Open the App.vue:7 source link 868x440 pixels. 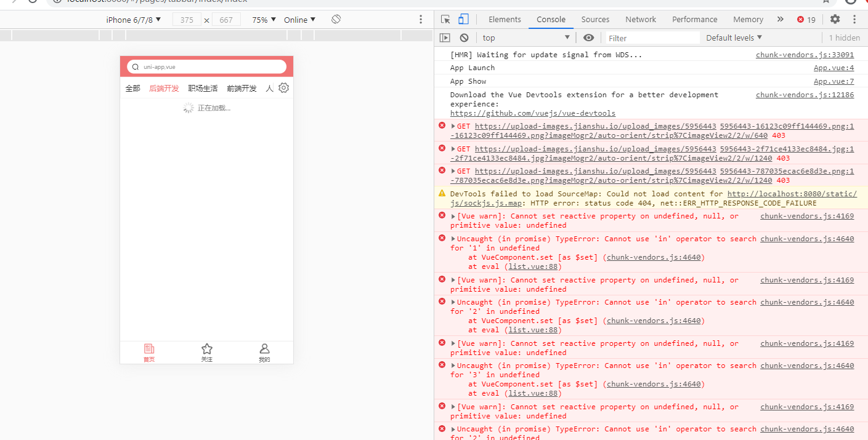834,81
